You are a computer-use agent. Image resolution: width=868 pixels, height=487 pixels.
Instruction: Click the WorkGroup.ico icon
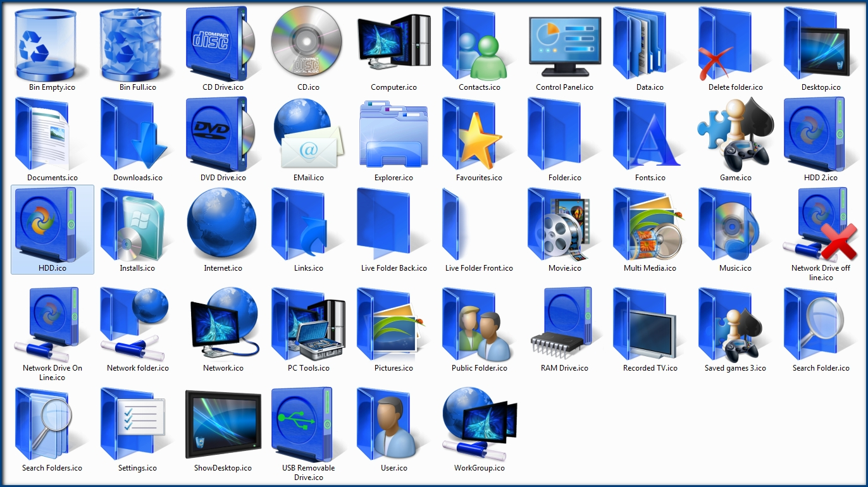click(x=478, y=423)
